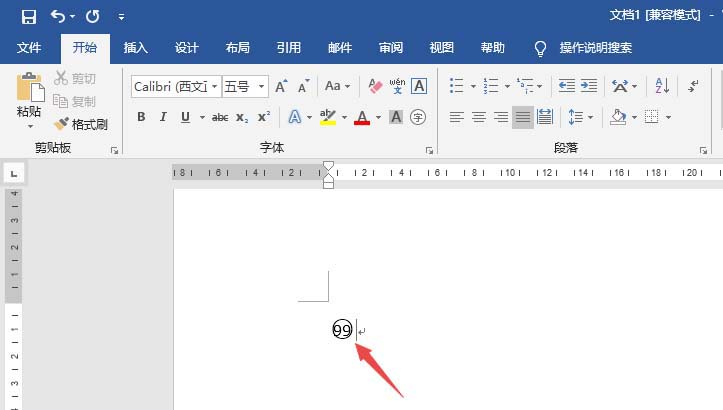Decrease paragraph indent

tap(567, 86)
